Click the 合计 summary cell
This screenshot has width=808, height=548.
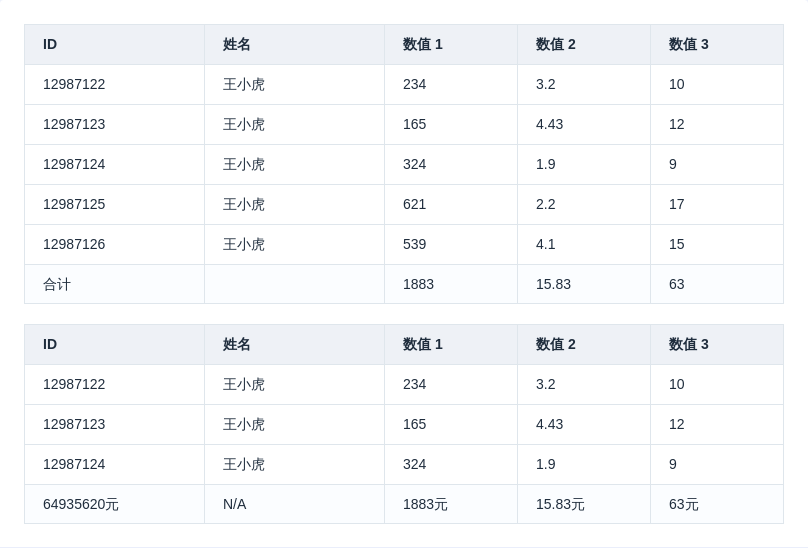point(57,284)
